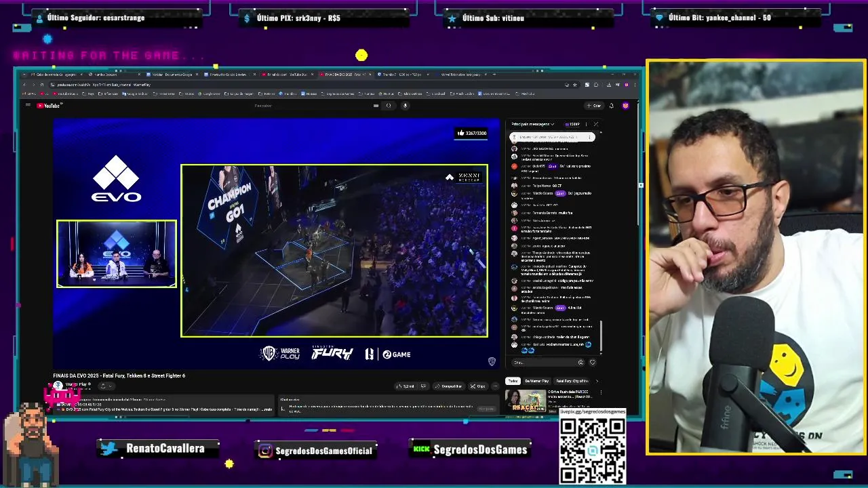
Task: Click the chat message input field
Action: 543,363
